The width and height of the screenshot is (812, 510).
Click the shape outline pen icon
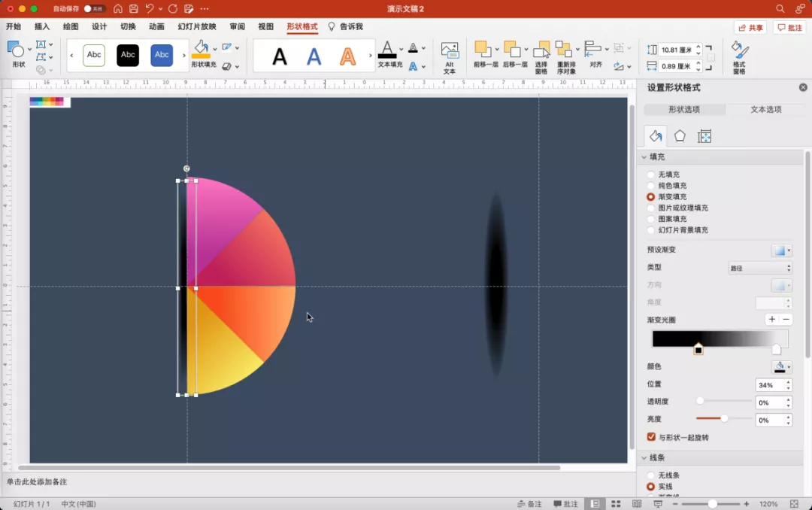(227, 47)
